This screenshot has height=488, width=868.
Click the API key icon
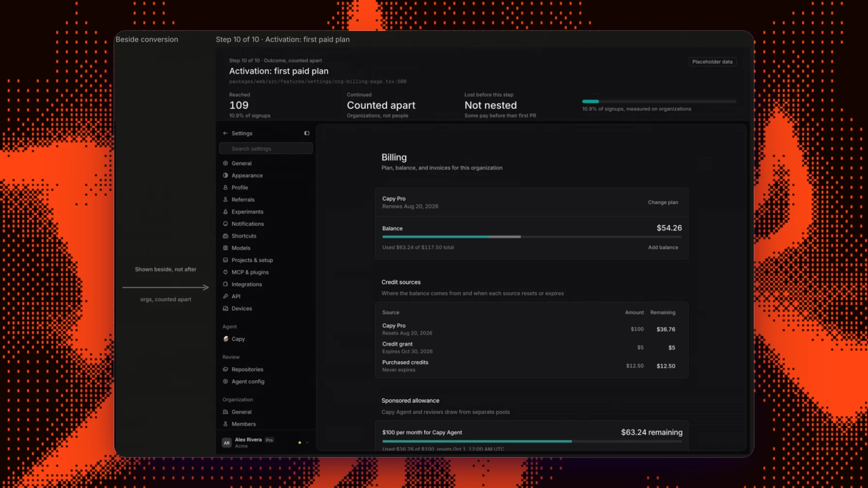(225, 296)
